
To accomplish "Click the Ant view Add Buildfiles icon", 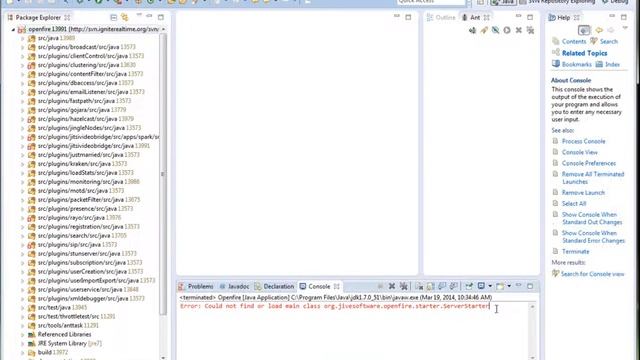I will click(472, 30).
